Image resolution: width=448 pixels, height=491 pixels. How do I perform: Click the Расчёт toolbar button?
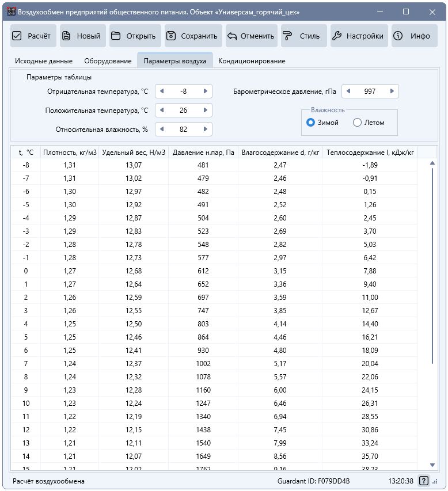tap(33, 36)
